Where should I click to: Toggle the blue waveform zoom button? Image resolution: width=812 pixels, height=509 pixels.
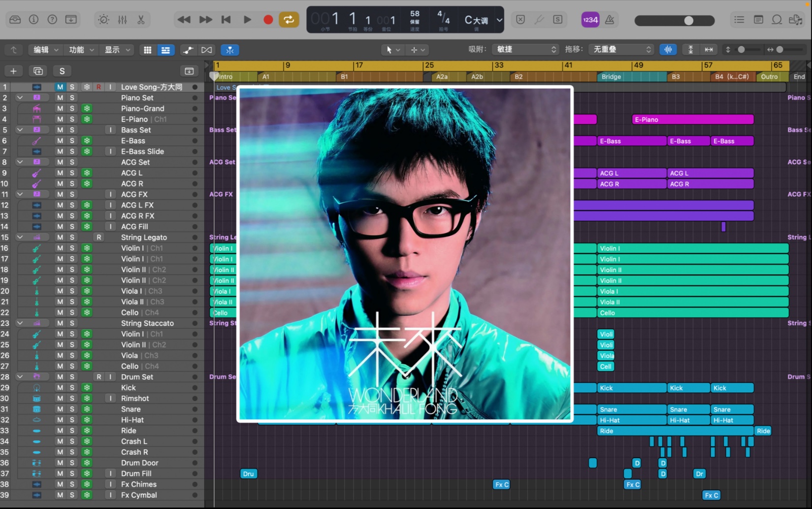[668, 50]
